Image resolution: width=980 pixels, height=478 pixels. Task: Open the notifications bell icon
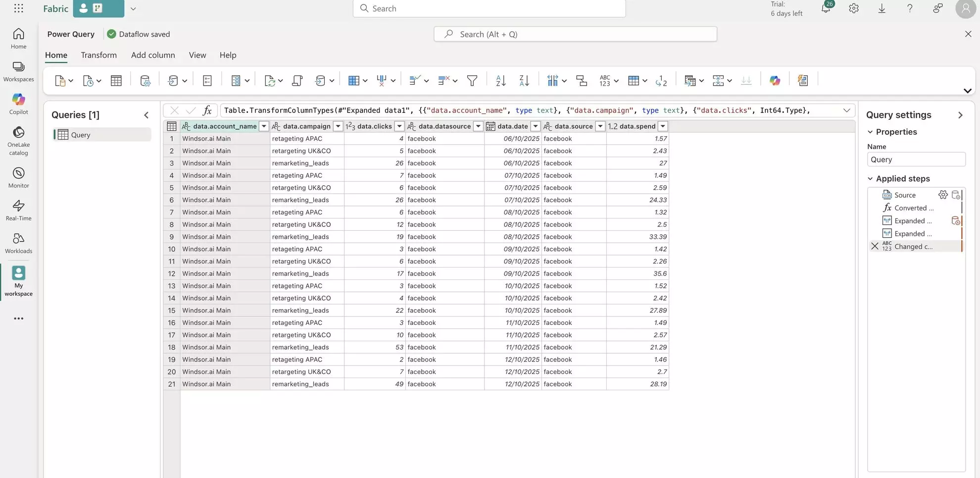click(825, 8)
